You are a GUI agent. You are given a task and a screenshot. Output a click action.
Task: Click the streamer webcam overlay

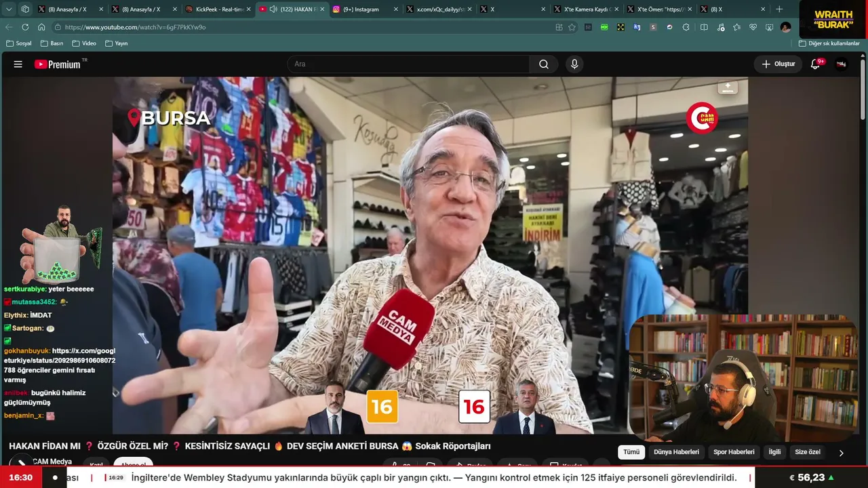(744, 378)
